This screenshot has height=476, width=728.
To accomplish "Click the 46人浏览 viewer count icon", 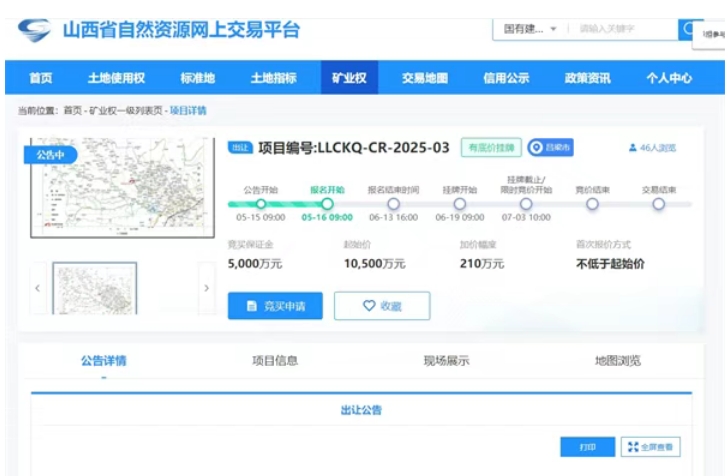I will click(x=633, y=148).
